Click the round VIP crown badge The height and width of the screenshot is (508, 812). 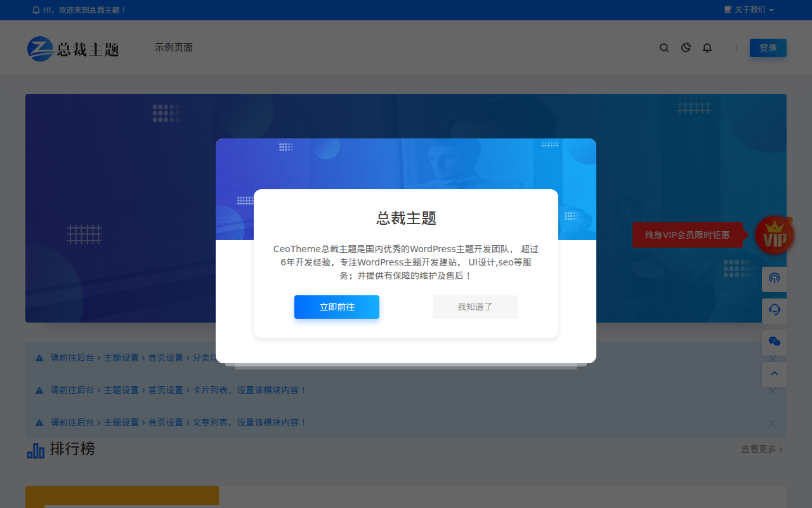point(775,236)
